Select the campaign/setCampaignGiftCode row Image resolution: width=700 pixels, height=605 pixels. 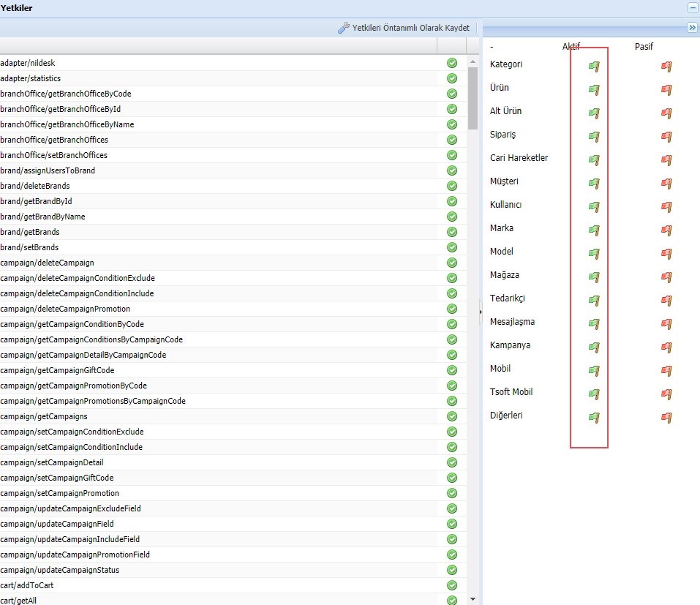tap(233, 478)
